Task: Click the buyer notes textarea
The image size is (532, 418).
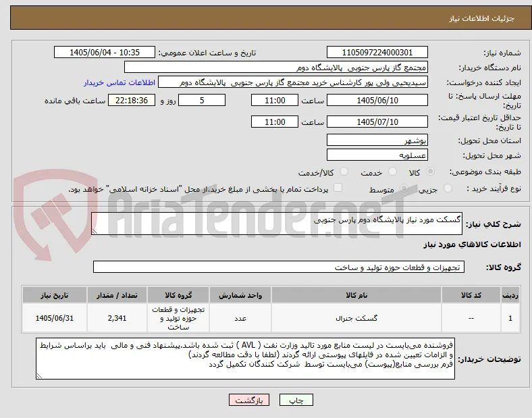Action: (245, 359)
